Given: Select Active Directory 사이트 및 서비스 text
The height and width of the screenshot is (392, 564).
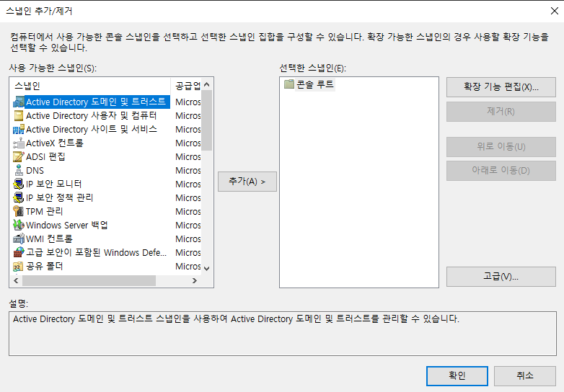Looking at the screenshot, I should [92, 130].
